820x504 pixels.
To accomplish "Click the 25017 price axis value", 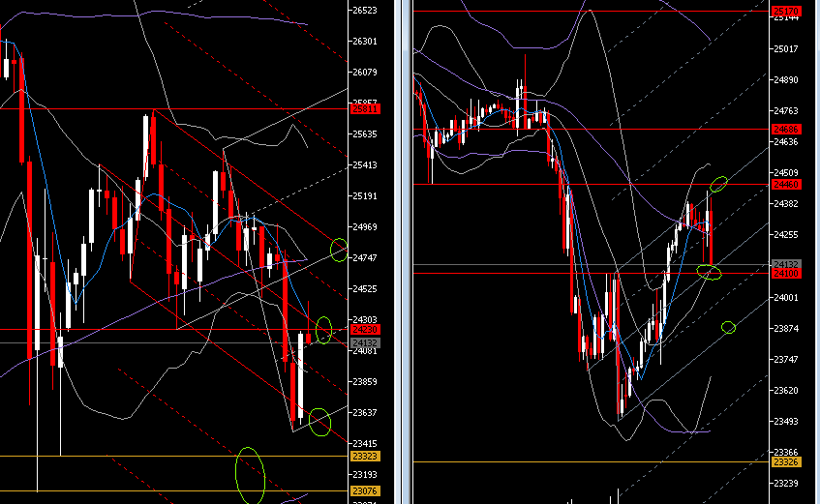I will (x=786, y=49).
